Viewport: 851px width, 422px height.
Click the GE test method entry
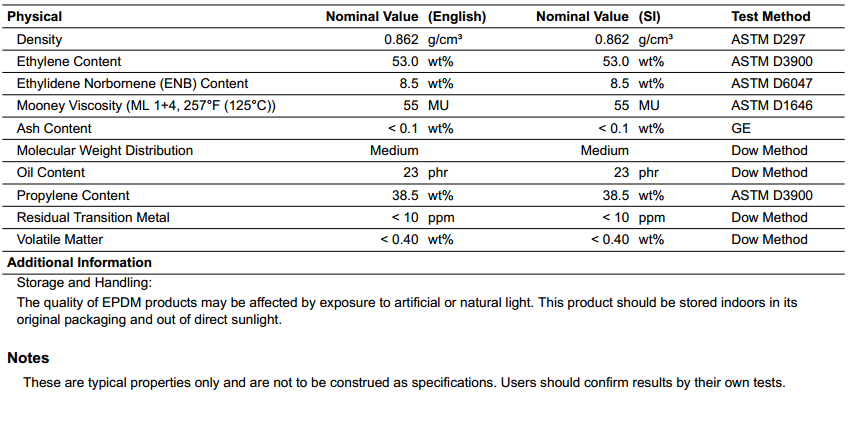tap(741, 128)
